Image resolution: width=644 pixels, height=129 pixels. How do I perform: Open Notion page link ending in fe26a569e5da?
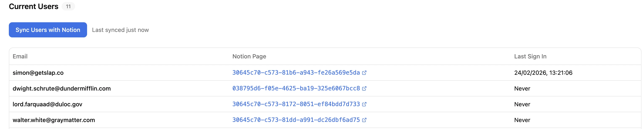[x=296, y=73]
